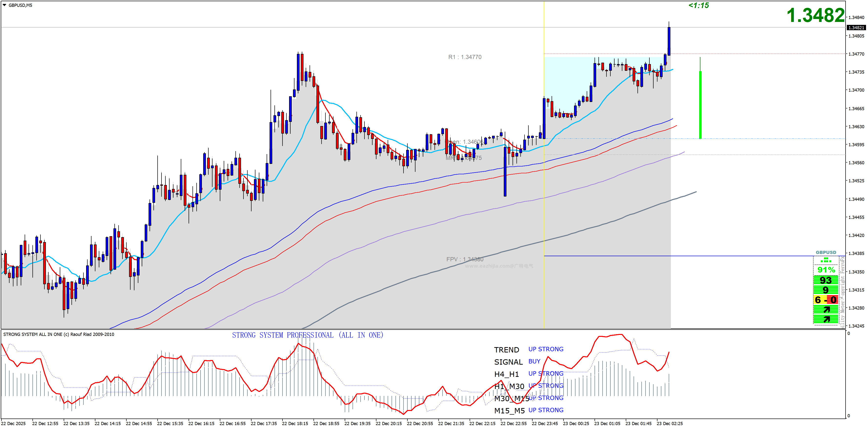This screenshot has width=868, height=429.
Task: Click the red 0 meter cell
Action: 833,300
